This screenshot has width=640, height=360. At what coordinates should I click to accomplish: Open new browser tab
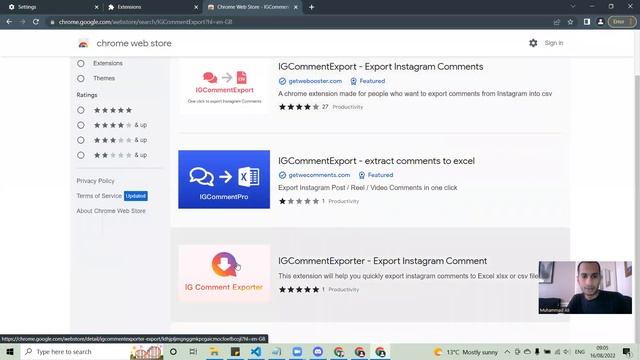pos(311,7)
